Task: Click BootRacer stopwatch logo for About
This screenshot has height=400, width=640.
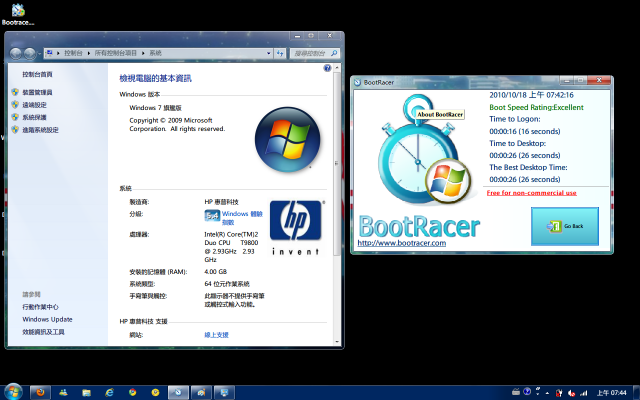Action: click(x=424, y=151)
